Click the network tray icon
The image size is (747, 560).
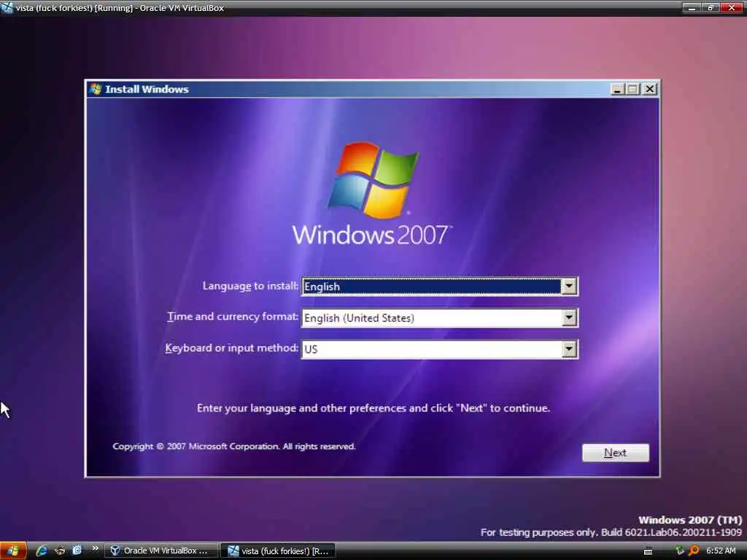(680, 551)
